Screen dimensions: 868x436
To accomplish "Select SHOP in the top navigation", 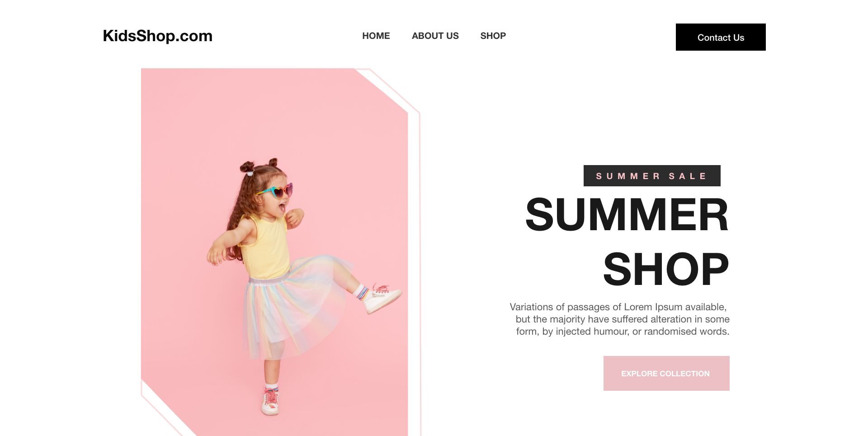I will click(493, 36).
